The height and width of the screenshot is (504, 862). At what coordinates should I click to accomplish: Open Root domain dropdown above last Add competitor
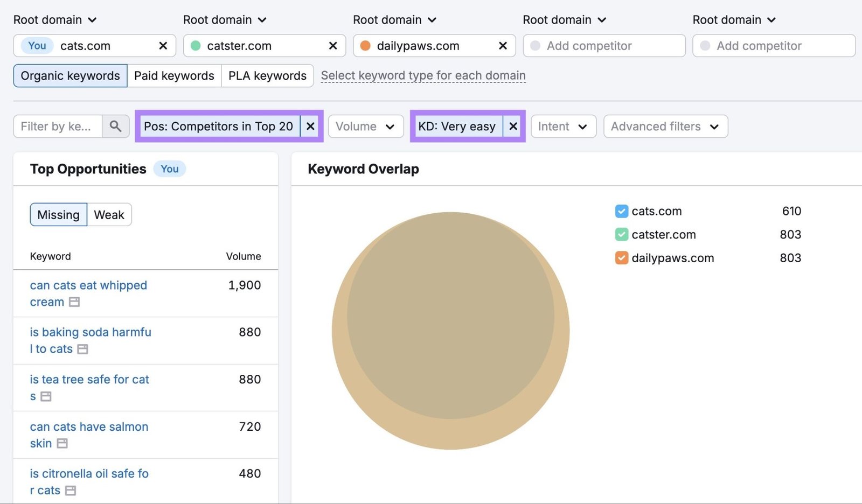tap(734, 20)
